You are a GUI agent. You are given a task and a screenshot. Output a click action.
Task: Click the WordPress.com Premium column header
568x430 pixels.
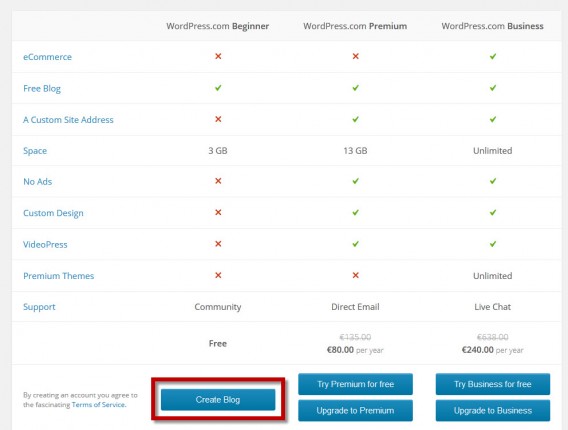(x=355, y=26)
